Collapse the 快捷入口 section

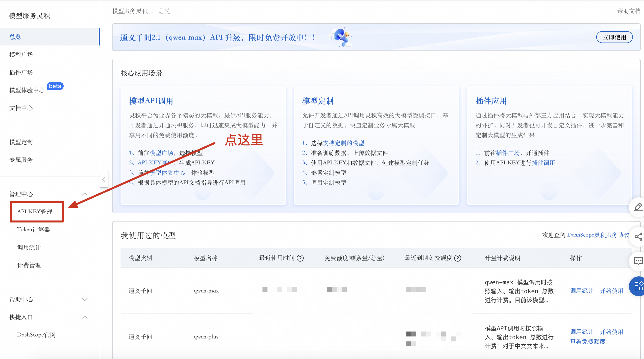click(85, 317)
